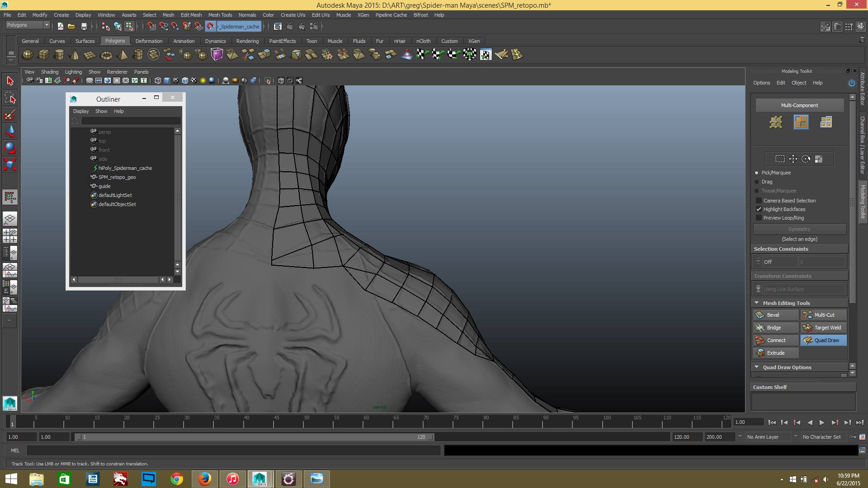Viewport: 868px width, 488px height.
Task: Click the Bevel tool
Action: (x=776, y=315)
